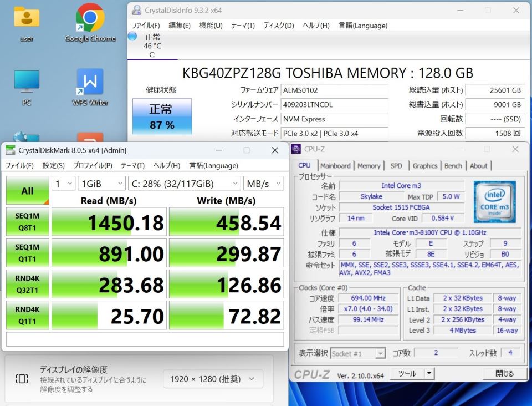
Task: Switch to the Graphics tab in CPU-Z
Action: (425, 166)
